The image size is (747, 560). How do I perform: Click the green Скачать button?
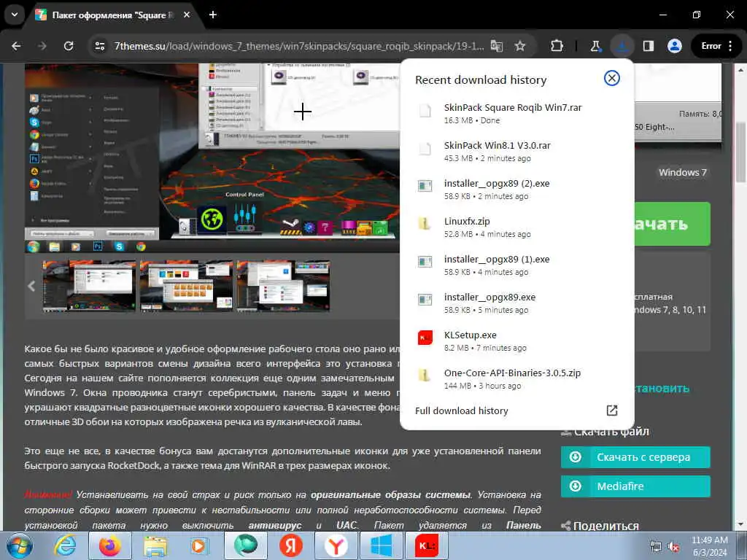(672, 224)
